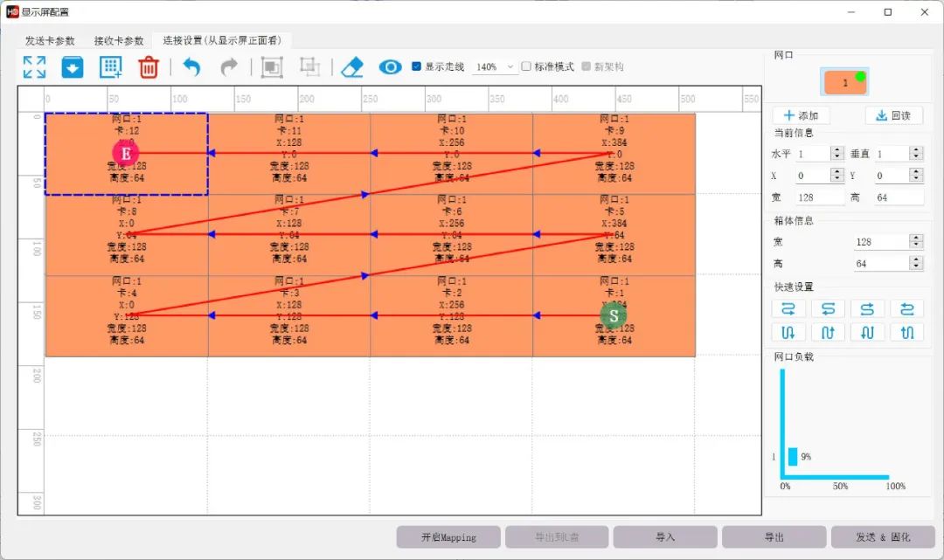Click the 添加 button to add a port
This screenshot has height=560, width=944.
coord(801,115)
